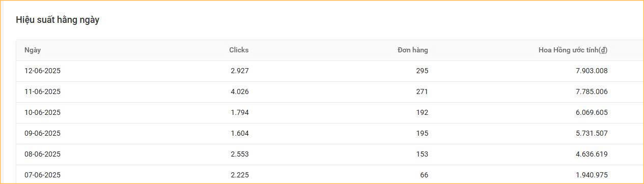Screen dimensions: 644x184
Task: Select the 11-06-2025 date cell
Action: (42, 92)
